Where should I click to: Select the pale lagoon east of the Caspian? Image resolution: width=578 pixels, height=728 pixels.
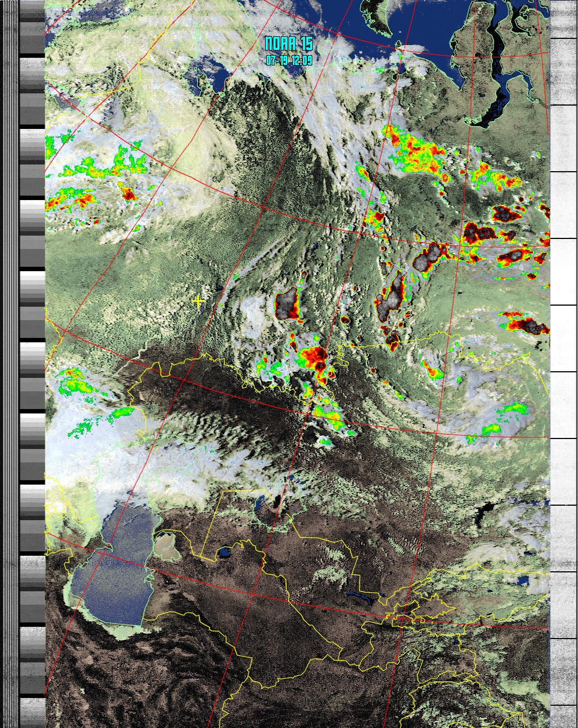(x=167, y=546)
